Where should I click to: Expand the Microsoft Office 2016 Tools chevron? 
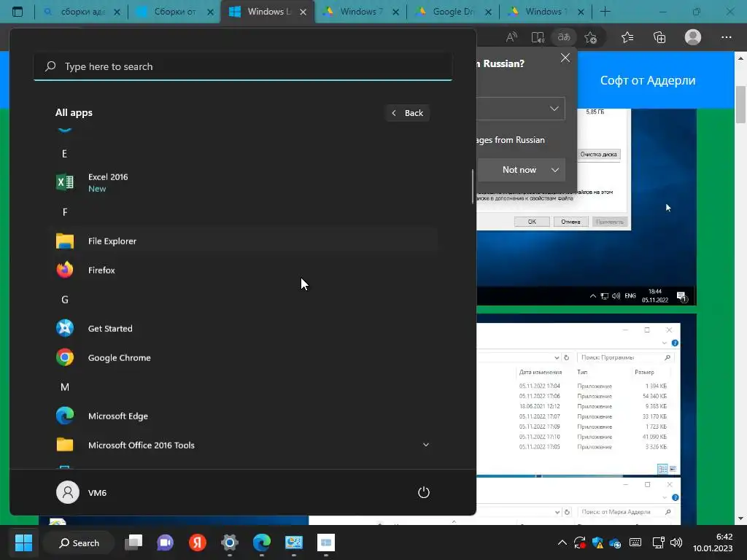point(426,445)
